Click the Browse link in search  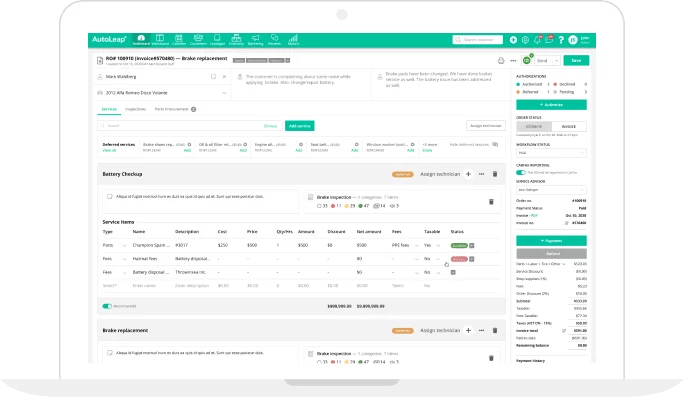coord(270,126)
